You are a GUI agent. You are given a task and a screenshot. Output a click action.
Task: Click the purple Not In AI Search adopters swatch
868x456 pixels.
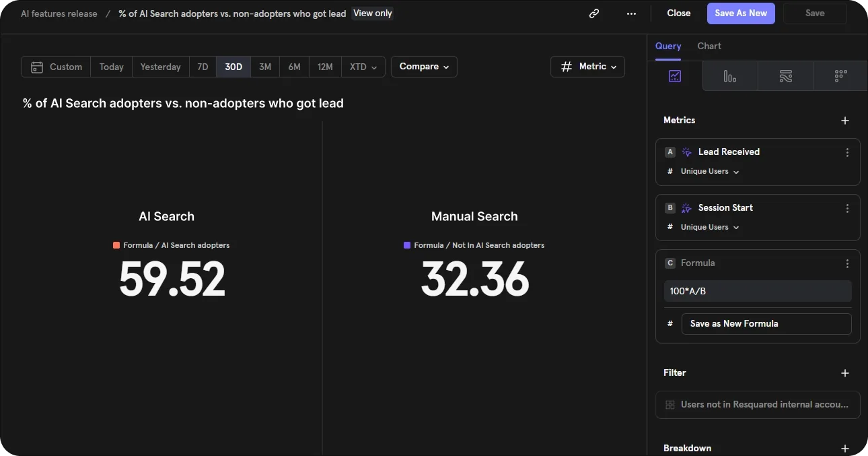click(407, 245)
